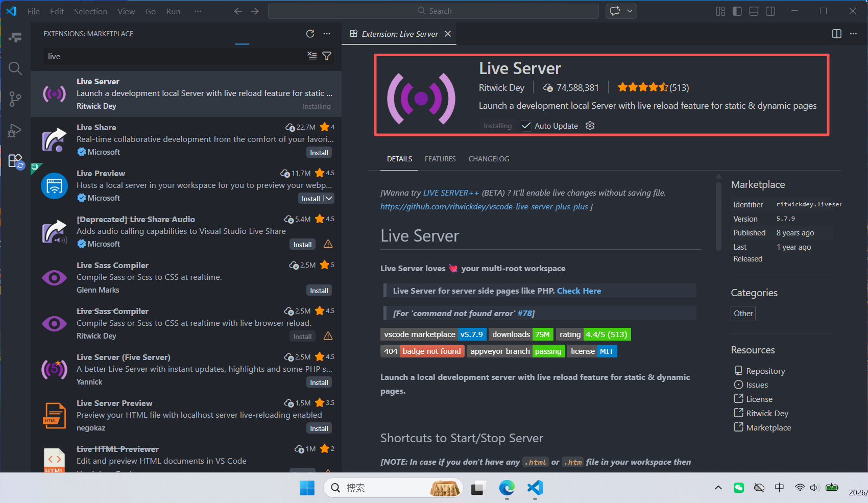The width and height of the screenshot is (868, 503).
Task: Switch to the FEATURES tab
Action: [440, 159]
